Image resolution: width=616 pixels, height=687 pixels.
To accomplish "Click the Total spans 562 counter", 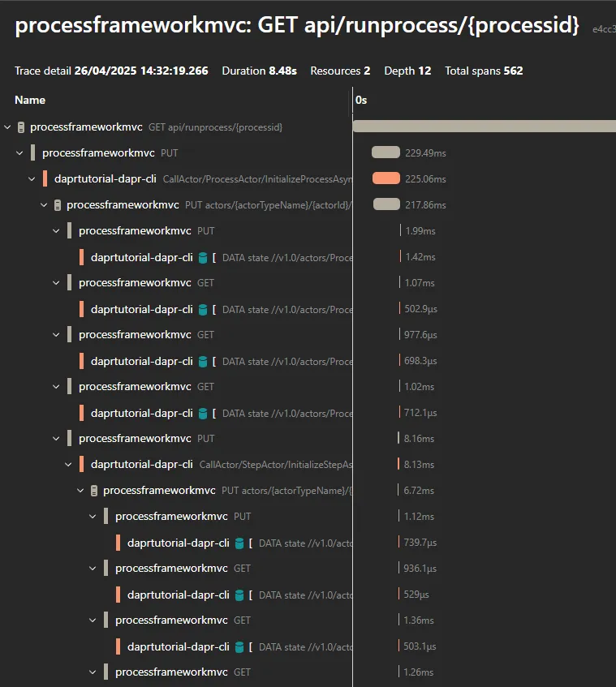I will [x=484, y=71].
